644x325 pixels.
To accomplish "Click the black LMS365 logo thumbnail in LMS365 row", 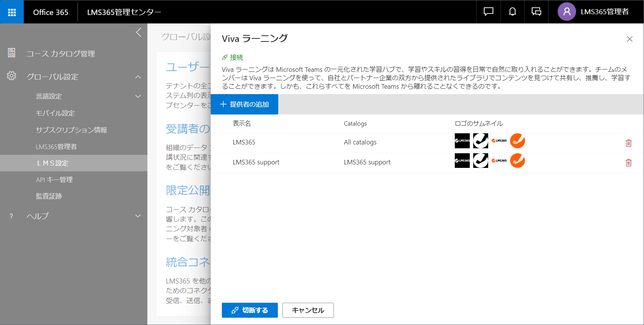I will point(462,141).
